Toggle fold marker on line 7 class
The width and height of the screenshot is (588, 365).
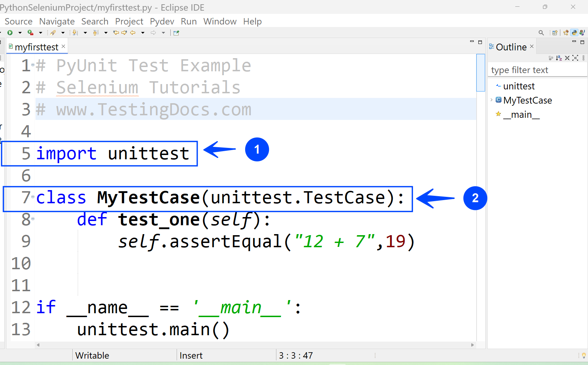[33, 197]
